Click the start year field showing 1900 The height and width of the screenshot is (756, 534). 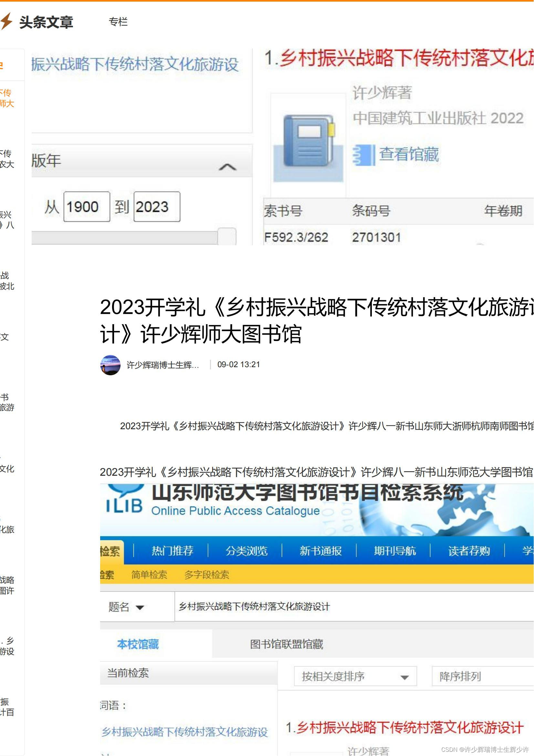87,207
